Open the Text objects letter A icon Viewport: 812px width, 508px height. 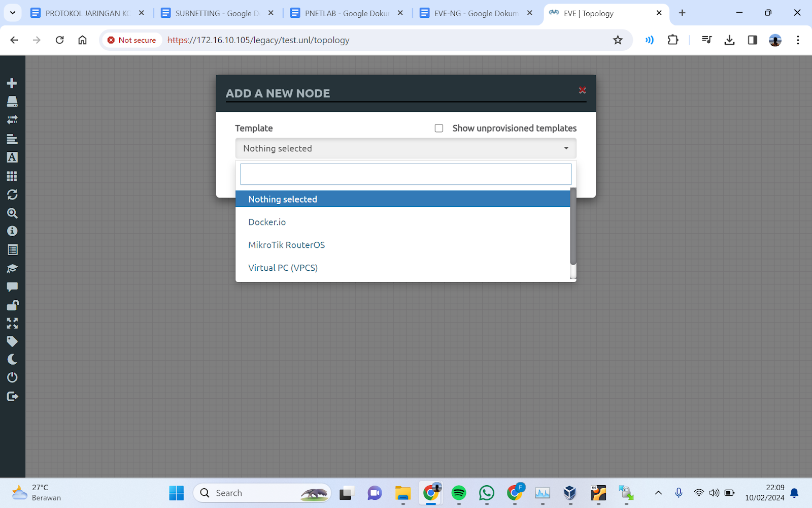tap(12, 157)
